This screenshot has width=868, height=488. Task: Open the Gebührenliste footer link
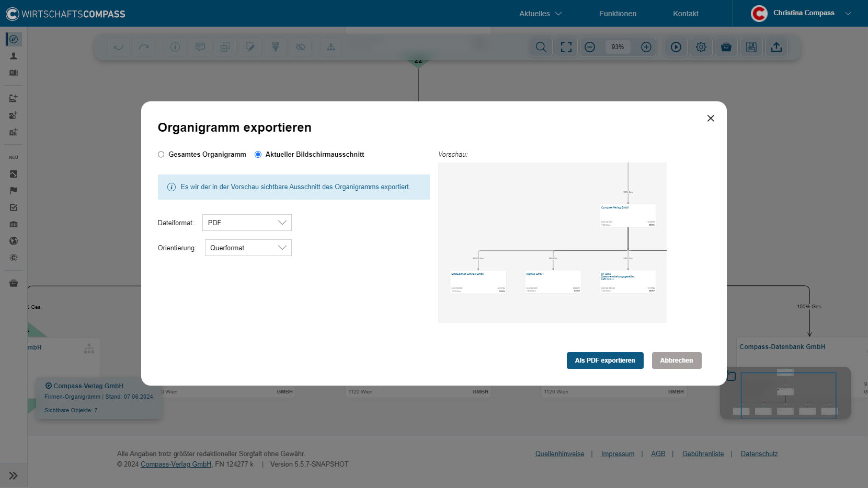point(703,454)
